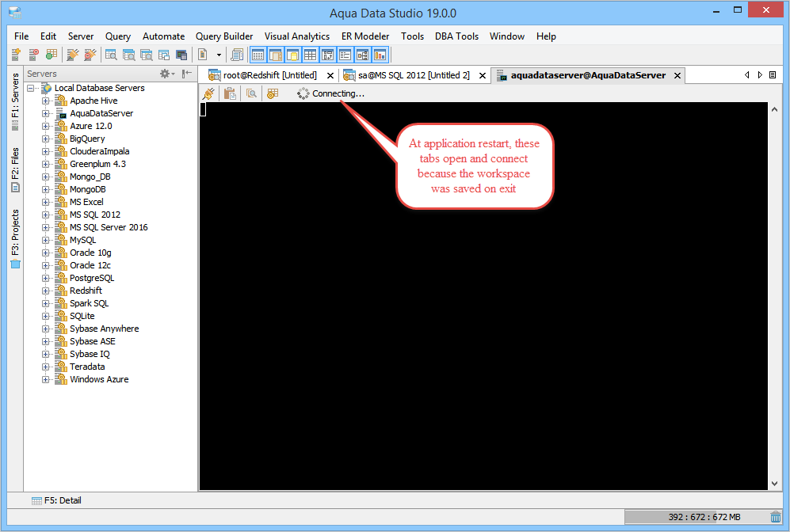The image size is (790, 532).
Task: Click the memory usage bar 392 : 672 : 672 MB
Action: tap(696, 517)
